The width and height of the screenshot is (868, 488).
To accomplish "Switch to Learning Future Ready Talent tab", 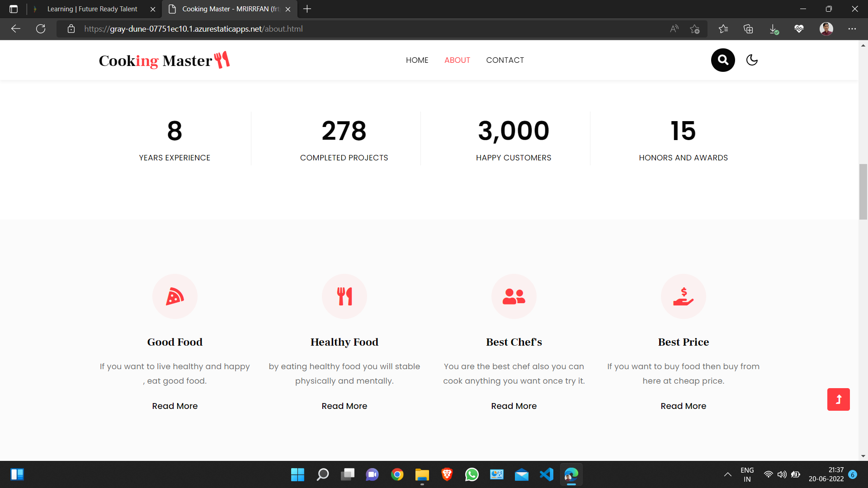I will click(92, 9).
